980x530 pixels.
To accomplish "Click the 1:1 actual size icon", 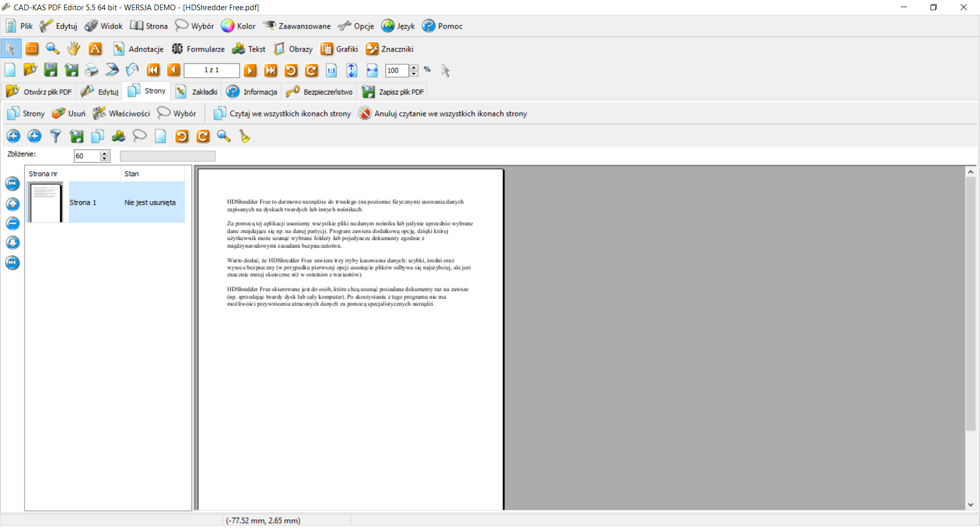I will [331, 70].
